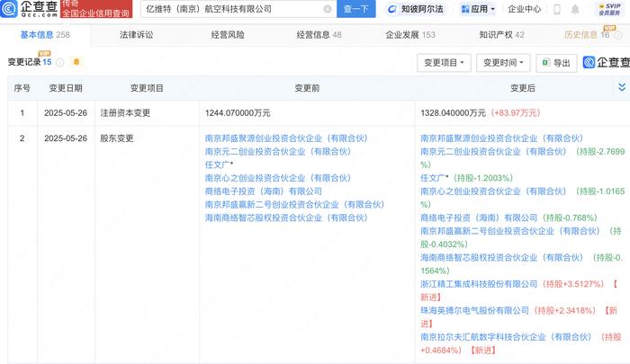Click the orange bell next to 变更记录

pos(76,62)
